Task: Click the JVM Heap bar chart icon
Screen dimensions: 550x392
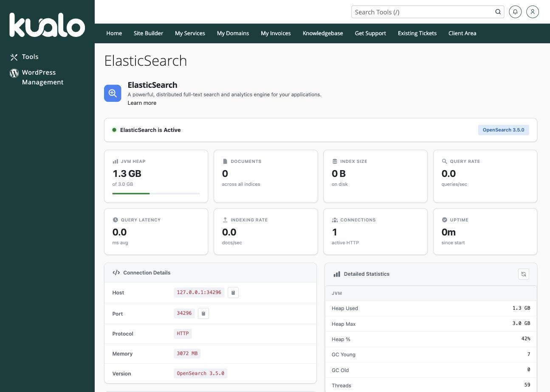Action: point(115,161)
